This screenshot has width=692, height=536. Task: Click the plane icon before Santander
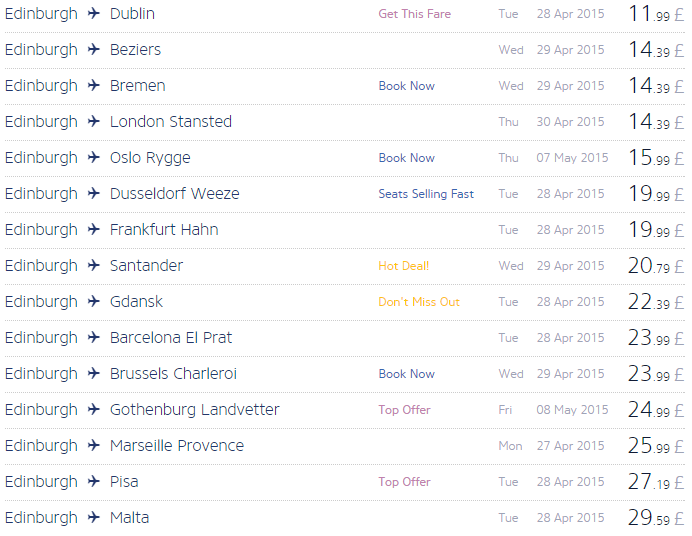[x=94, y=266]
